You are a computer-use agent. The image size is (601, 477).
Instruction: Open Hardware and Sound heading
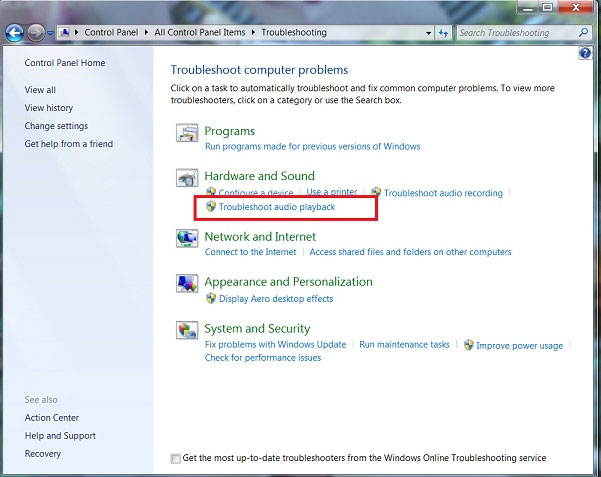[x=259, y=176]
